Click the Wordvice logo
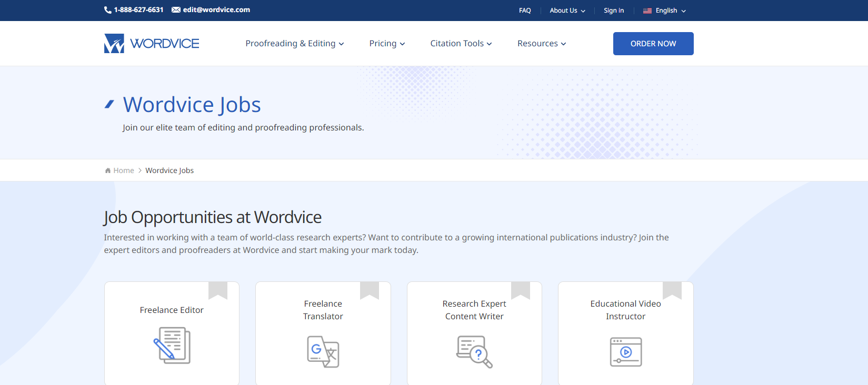868x385 pixels. (x=152, y=44)
